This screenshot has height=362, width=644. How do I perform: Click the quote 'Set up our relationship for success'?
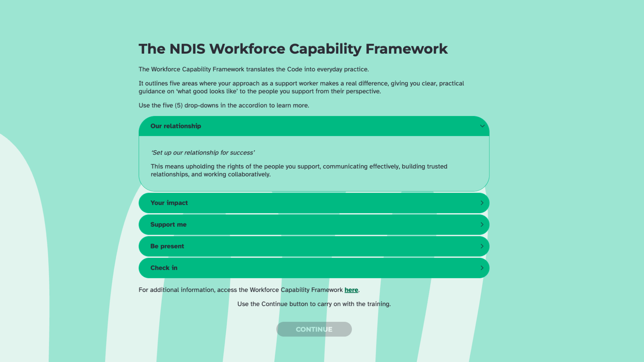[203, 153]
